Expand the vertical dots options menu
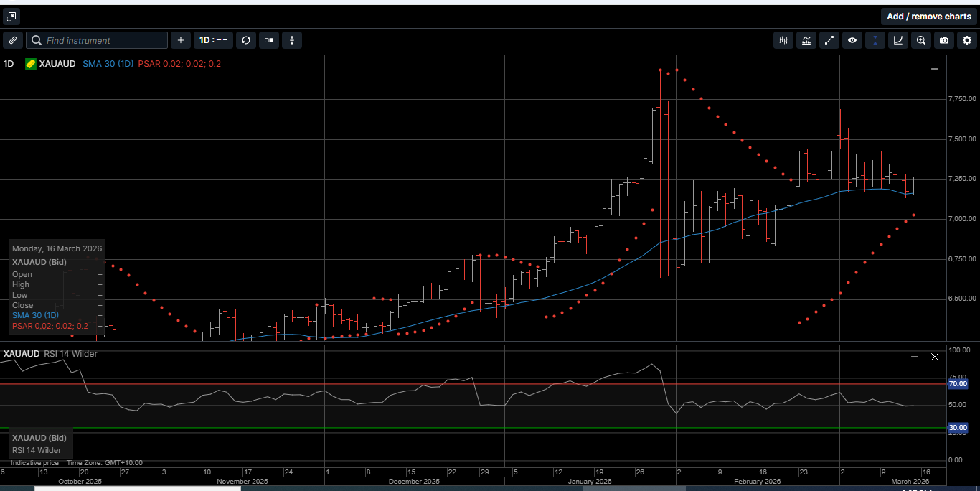The width and height of the screenshot is (980, 491). click(292, 40)
